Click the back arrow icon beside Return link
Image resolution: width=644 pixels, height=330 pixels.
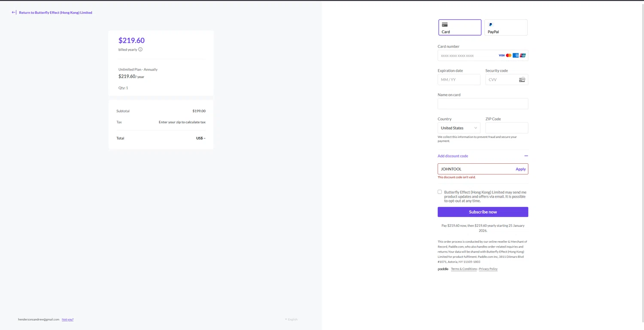coord(14,12)
